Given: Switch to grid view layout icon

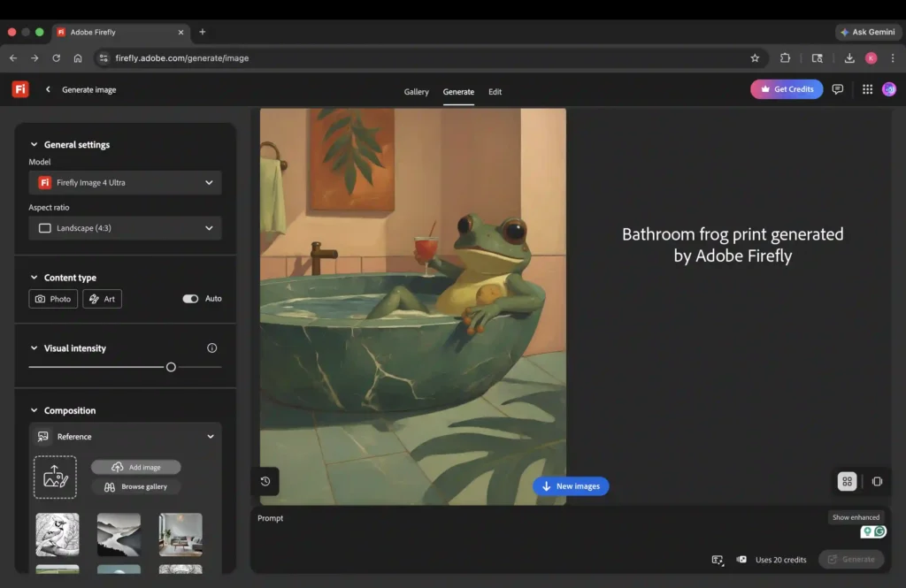Looking at the screenshot, I should click(x=847, y=481).
